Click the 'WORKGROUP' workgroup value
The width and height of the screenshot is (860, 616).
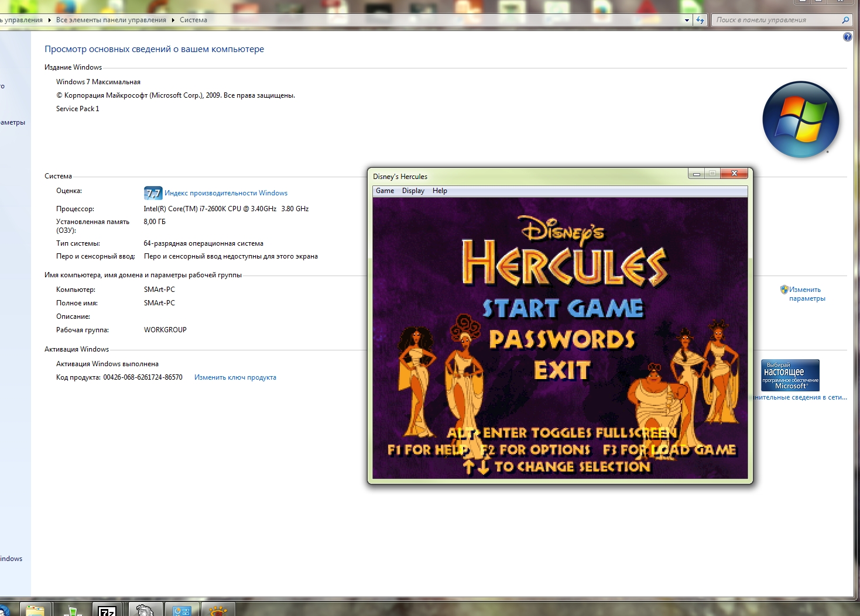point(165,330)
